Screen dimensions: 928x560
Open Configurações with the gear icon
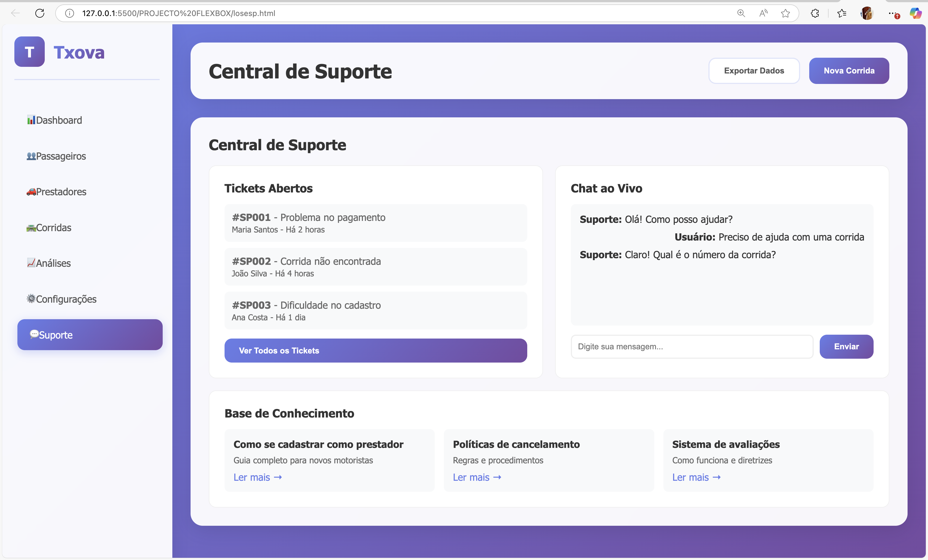(32, 299)
